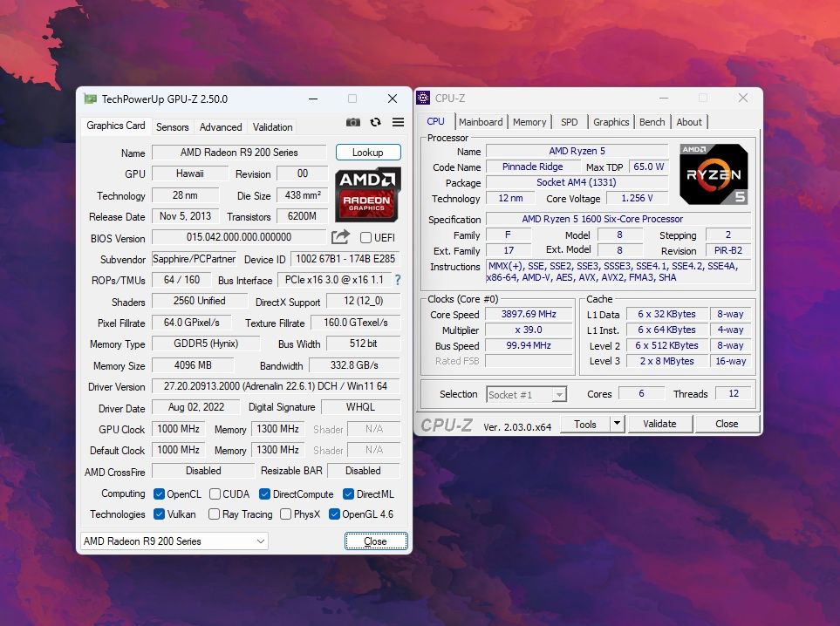Minimize the GPU-Z window
840x626 pixels.
pos(313,99)
